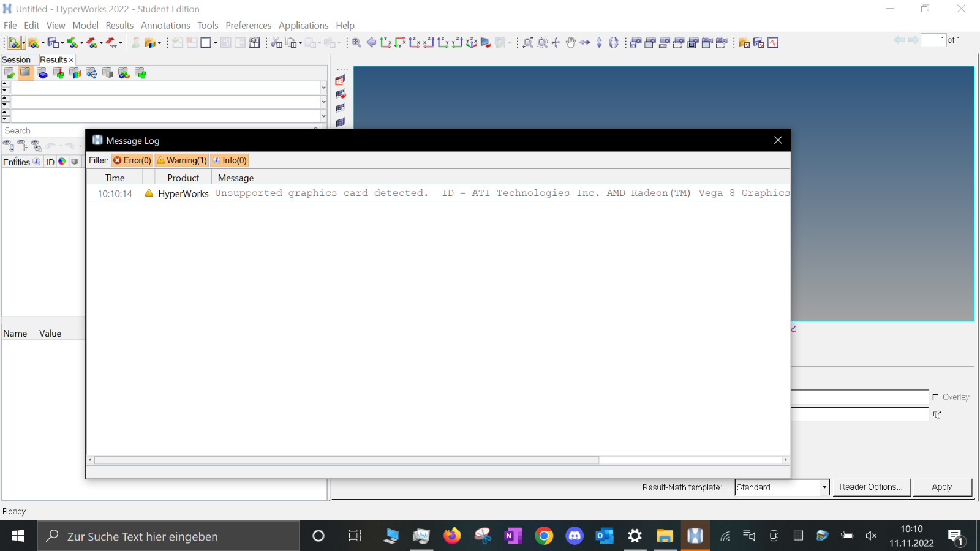Click the red curve plot icon

point(773,42)
